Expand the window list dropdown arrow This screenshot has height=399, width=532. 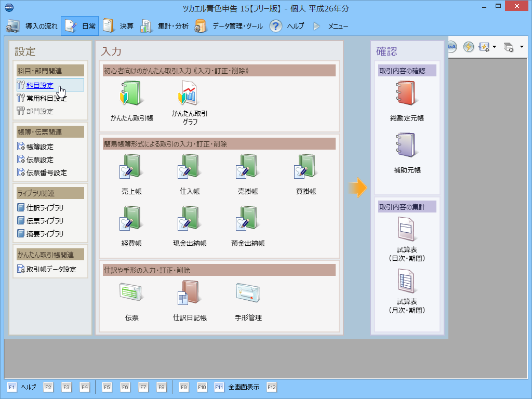[522, 47]
